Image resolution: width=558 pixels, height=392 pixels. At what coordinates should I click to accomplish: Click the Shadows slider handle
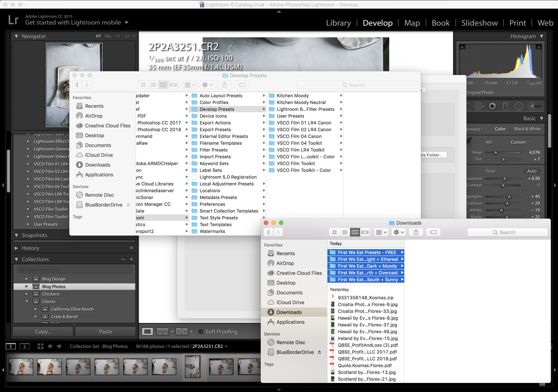click(507, 203)
